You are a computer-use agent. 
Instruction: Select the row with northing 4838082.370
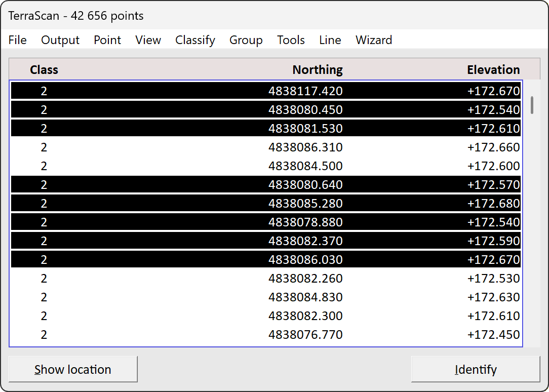(x=266, y=241)
